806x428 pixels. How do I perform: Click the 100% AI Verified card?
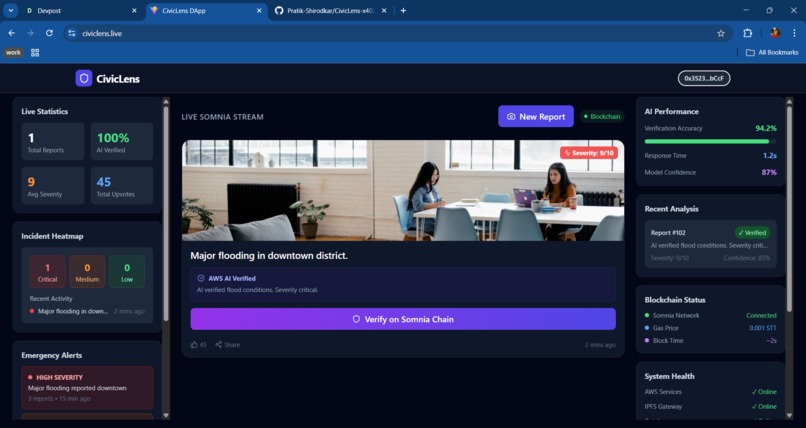pyautogui.click(x=122, y=141)
